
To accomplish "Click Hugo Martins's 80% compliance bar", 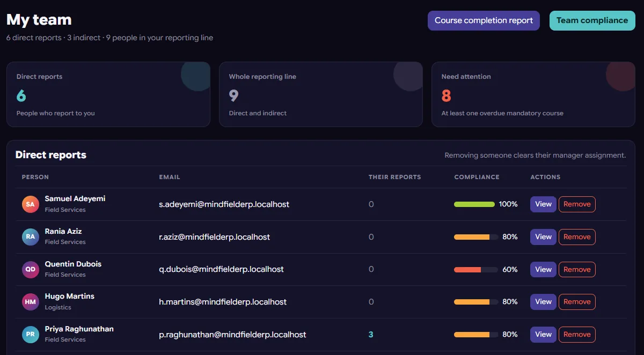I will click(476, 302).
